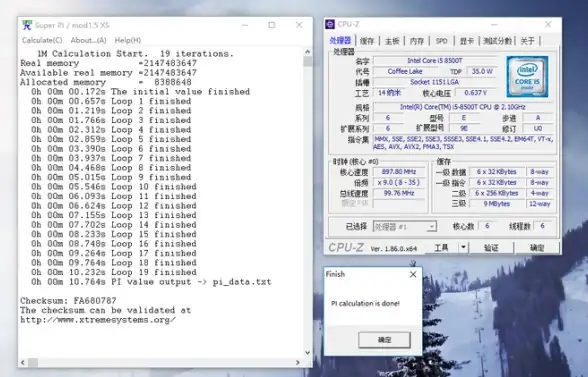Screen dimensions: 588x377
Task: Click the 6 x 256 KBytes level 2 value
Action: click(496, 193)
